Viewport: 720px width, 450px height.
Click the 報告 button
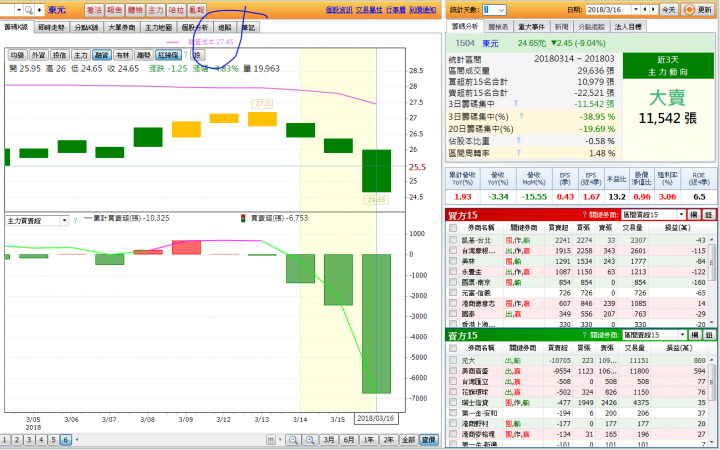click(115, 10)
